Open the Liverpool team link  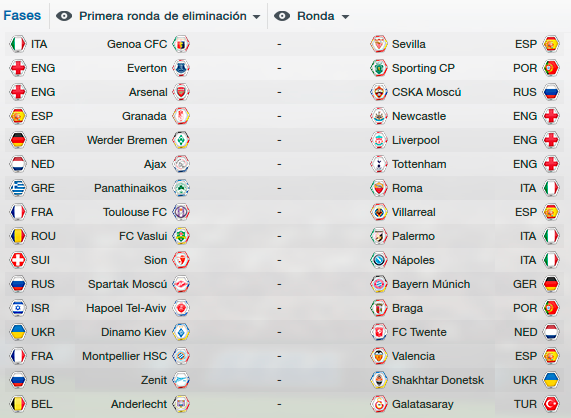(x=416, y=140)
